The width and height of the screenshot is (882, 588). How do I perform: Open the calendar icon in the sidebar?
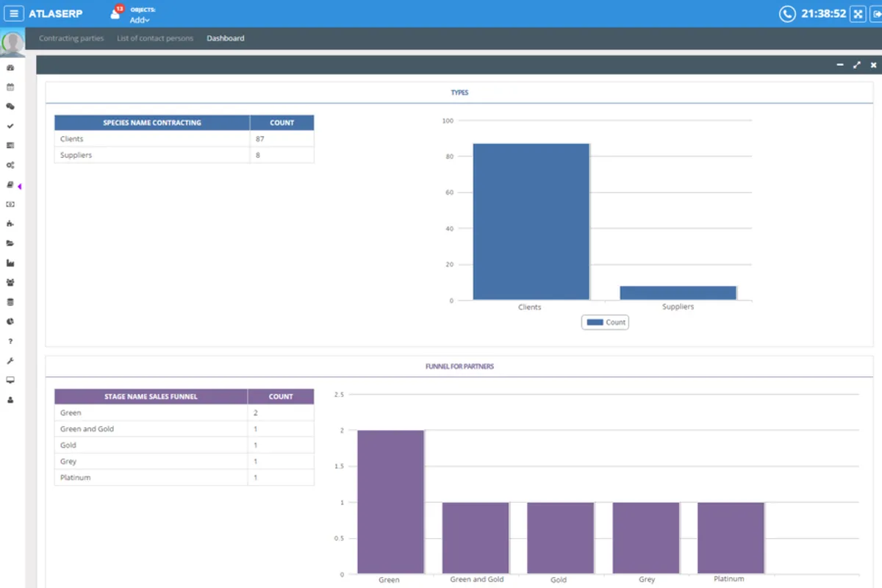click(x=10, y=87)
